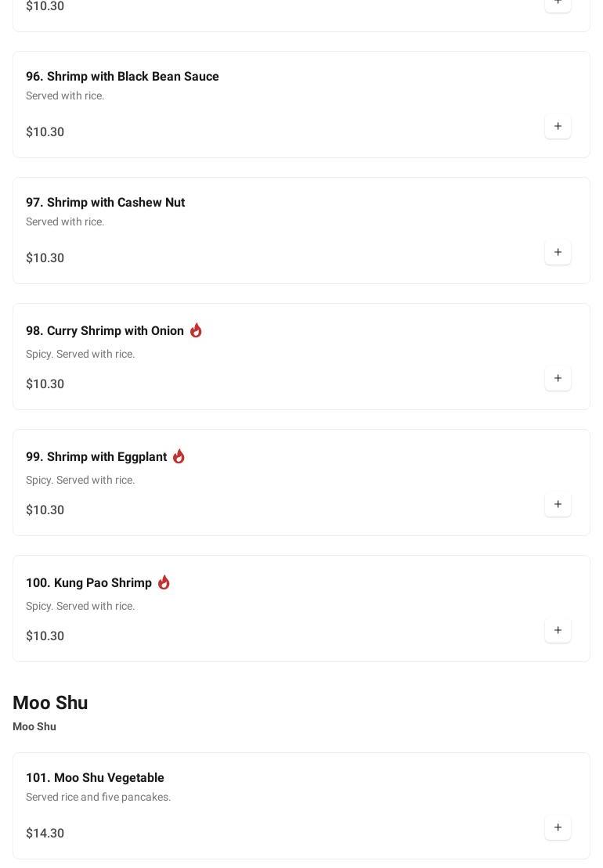Add Curry Shrimp with Onion to order

coord(558,379)
